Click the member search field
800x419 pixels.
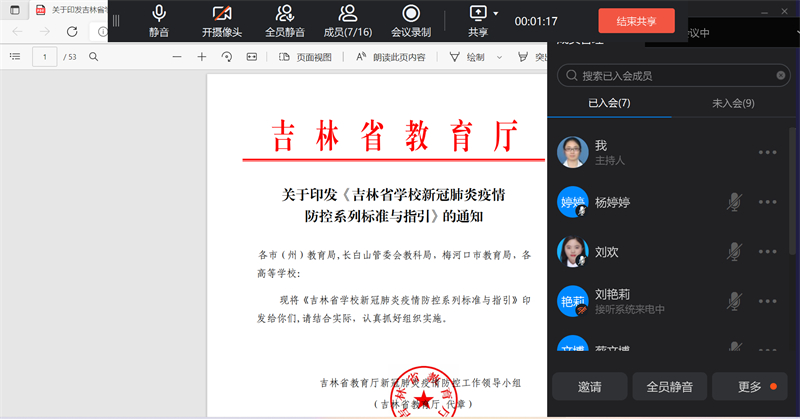click(x=670, y=75)
